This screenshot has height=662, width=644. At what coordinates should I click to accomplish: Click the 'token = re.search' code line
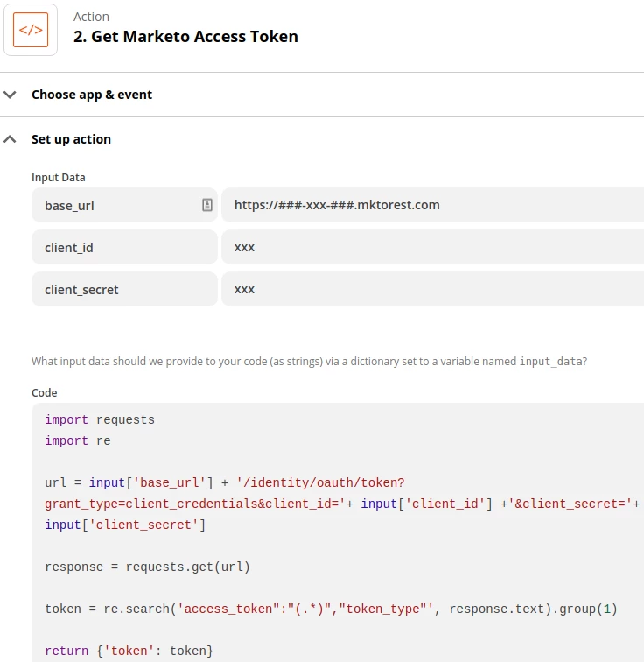(331, 609)
